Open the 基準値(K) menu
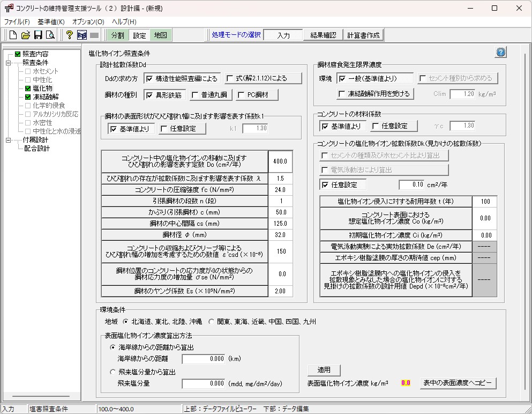The height and width of the screenshot is (414, 532). pyautogui.click(x=51, y=22)
